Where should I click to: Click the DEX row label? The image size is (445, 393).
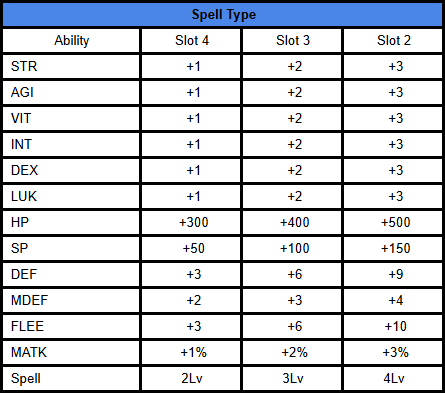click(71, 170)
